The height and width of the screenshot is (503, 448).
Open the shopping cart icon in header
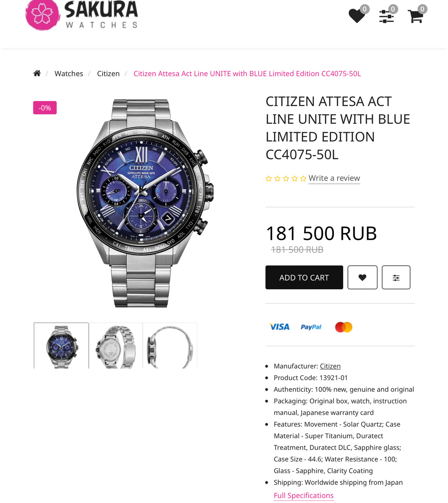(416, 16)
